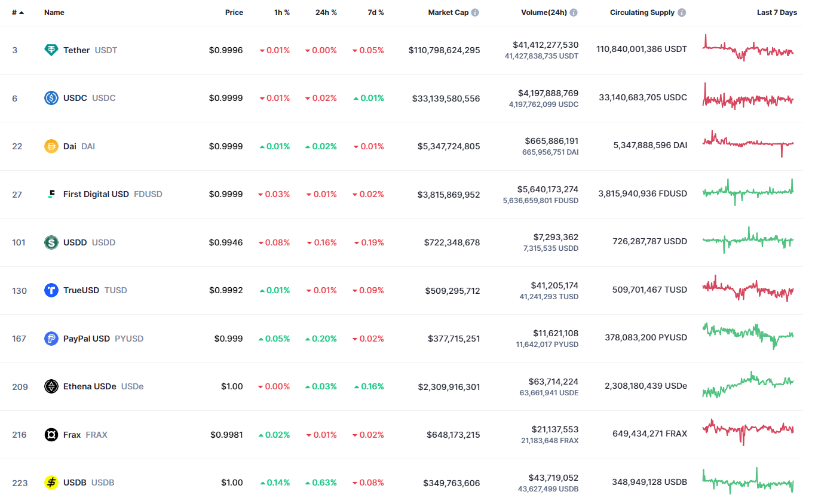Sort by the 7d % column header

tap(375, 13)
